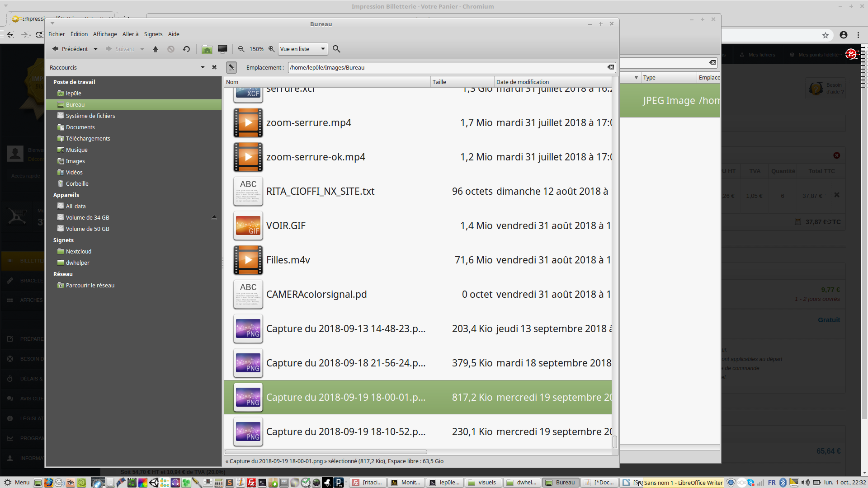Click the horizontal scrollbar of file list
The width and height of the screenshot is (868, 488).
point(325,452)
